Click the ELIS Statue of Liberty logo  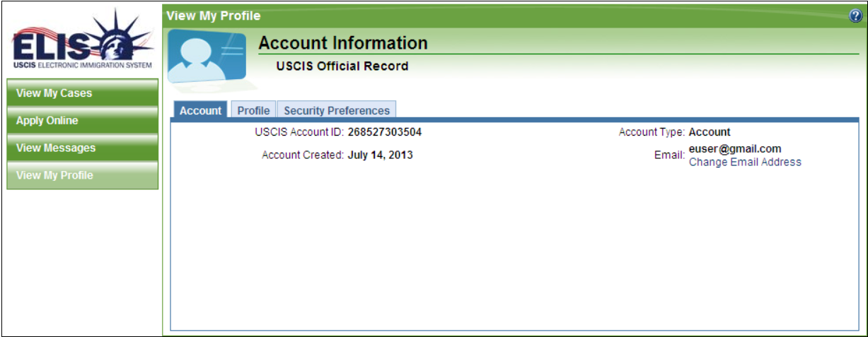click(82, 41)
